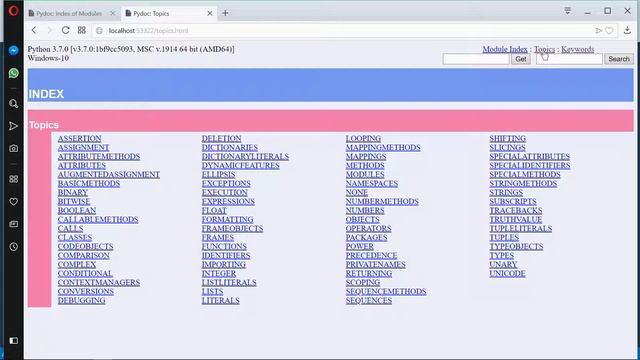Open the COMPARISON topic

coord(84,256)
